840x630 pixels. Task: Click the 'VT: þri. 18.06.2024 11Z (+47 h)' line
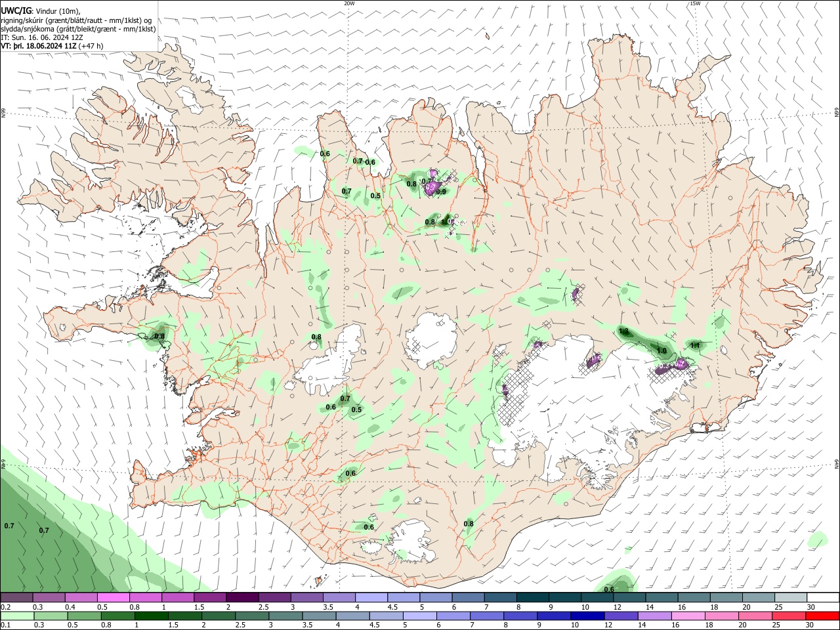[x=52, y=46]
